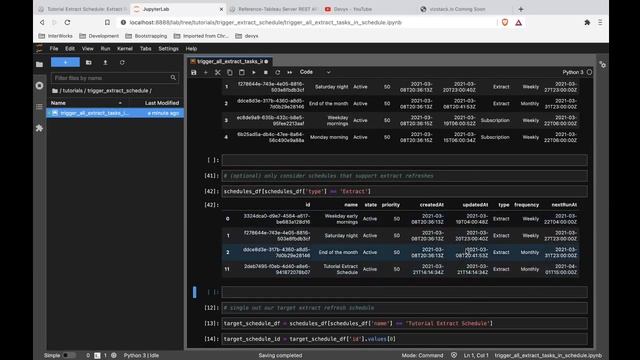Open Running Terminals and Kernels sidebar icon
The width and height of the screenshot is (640, 360).
[39, 86]
